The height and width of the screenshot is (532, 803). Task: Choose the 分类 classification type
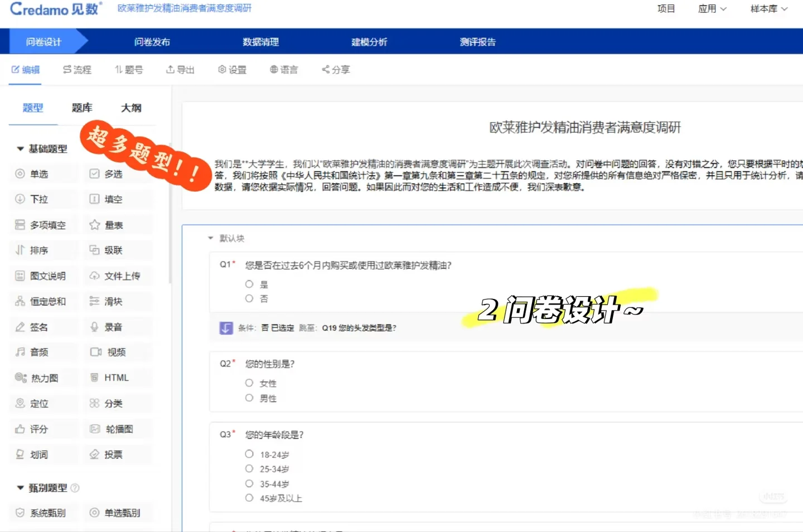(118, 403)
